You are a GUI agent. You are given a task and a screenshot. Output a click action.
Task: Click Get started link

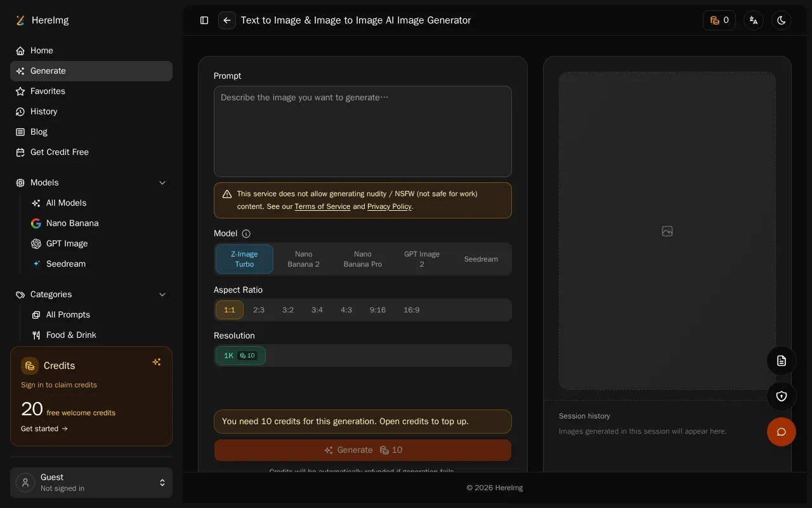pyautogui.click(x=44, y=429)
